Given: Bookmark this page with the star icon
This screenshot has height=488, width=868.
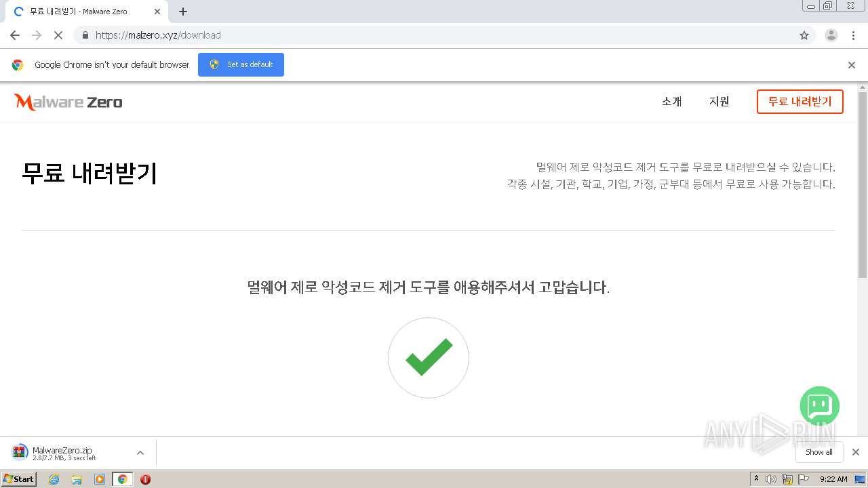Looking at the screenshot, I should pyautogui.click(x=804, y=35).
